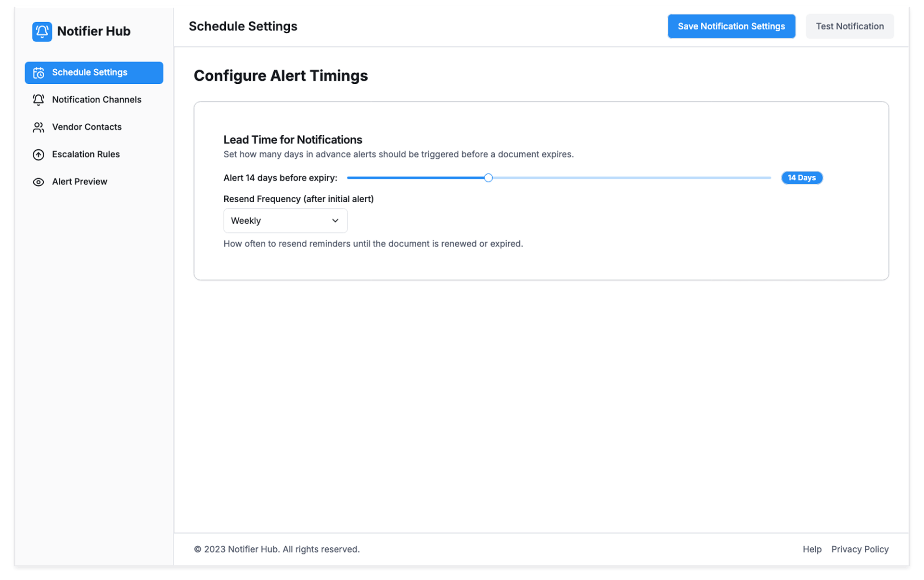The image size is (924, 580).
Task: Open the Help link in the footer
Action: coord(812,549)
